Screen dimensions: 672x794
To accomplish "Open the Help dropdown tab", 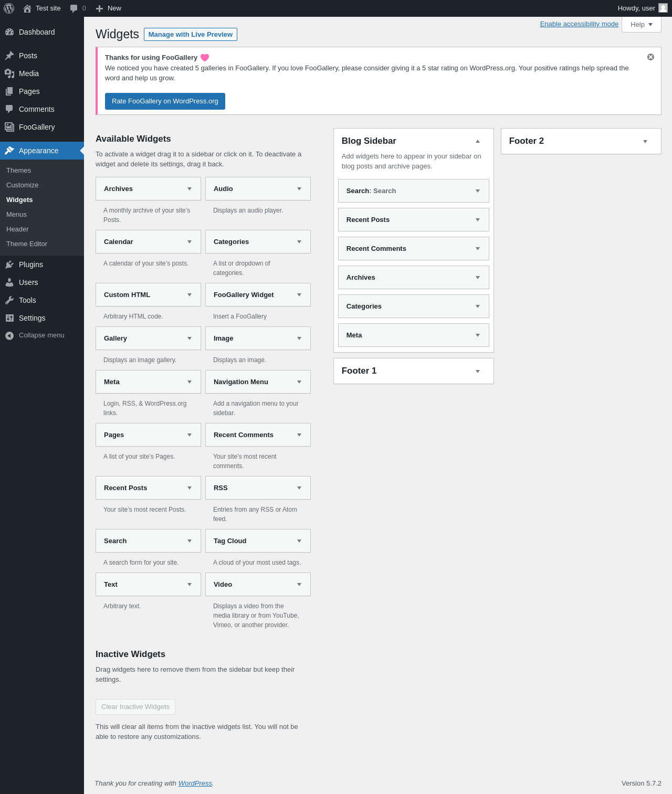I will tap(642, 25).
